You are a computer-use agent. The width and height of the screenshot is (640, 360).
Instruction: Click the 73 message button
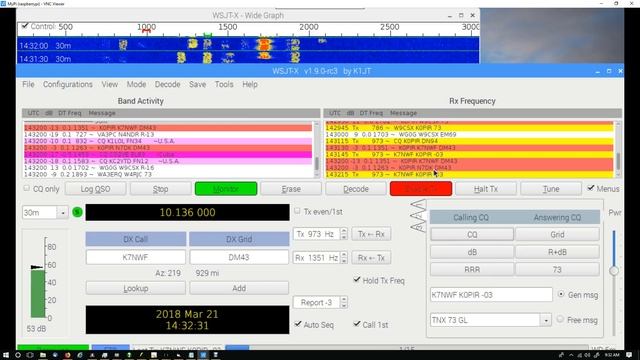[557, 270]
